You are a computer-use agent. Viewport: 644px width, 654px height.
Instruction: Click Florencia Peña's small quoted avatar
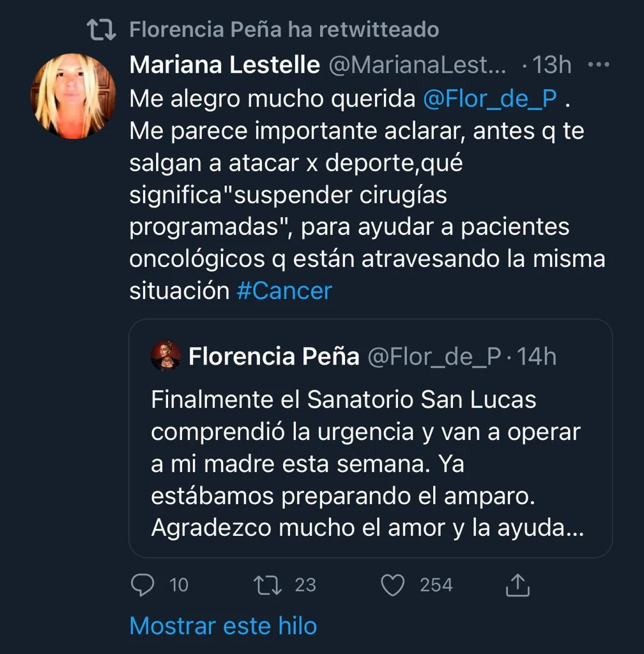tap(166, 356)
